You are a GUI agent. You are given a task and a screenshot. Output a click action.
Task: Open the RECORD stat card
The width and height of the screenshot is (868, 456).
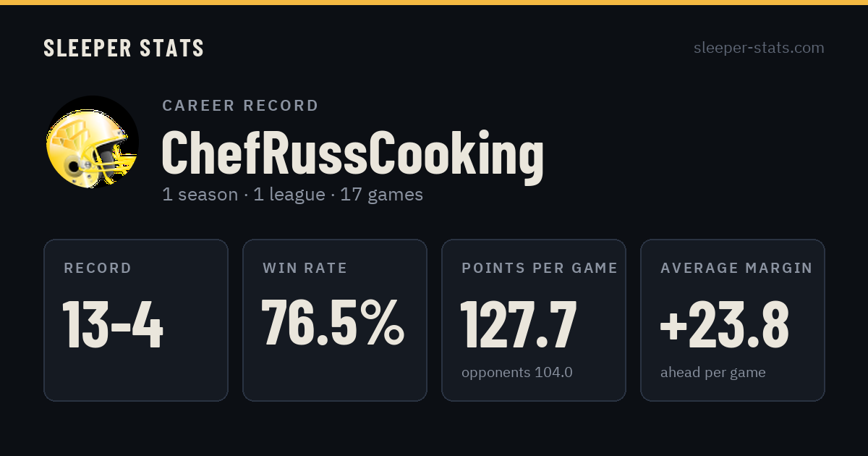[136, 320]
